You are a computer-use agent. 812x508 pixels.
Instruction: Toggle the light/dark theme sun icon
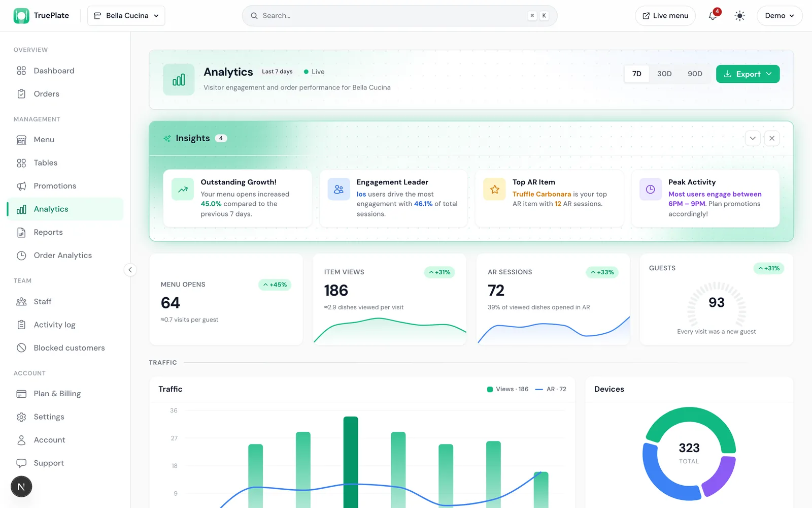740,16
